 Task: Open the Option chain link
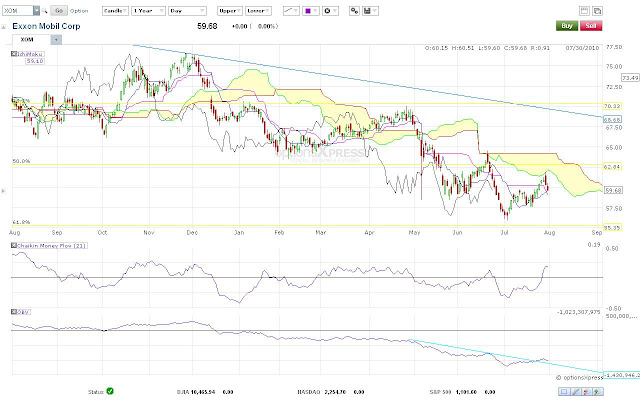coord(79,11)
